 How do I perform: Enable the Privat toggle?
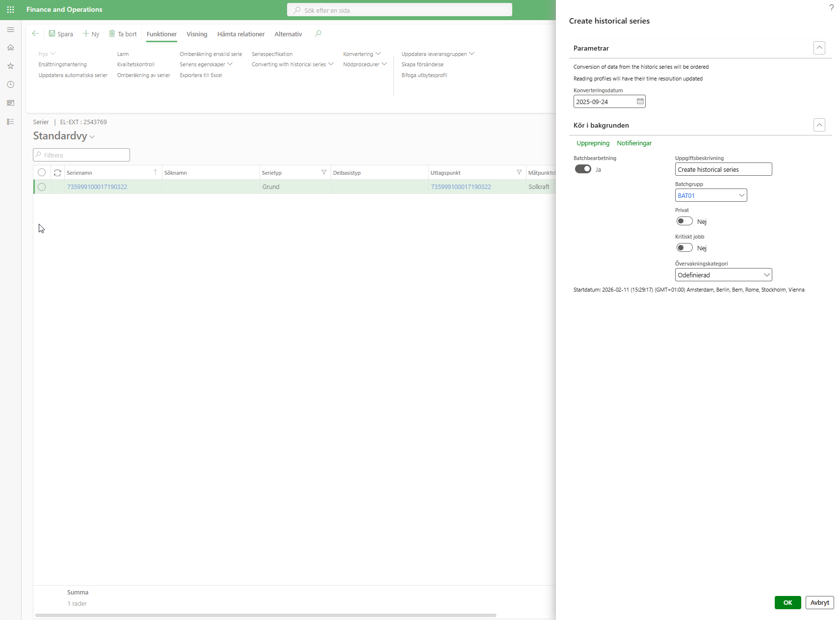(x=684, y=221)
